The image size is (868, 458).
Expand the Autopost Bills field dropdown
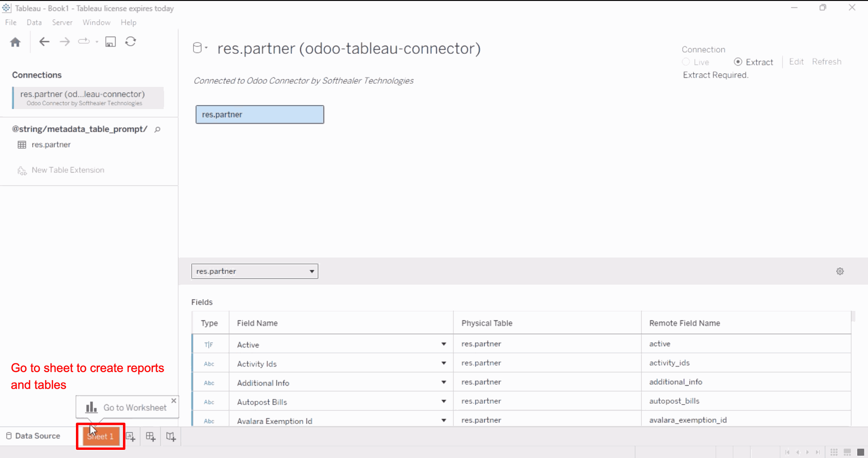[443, 401]
